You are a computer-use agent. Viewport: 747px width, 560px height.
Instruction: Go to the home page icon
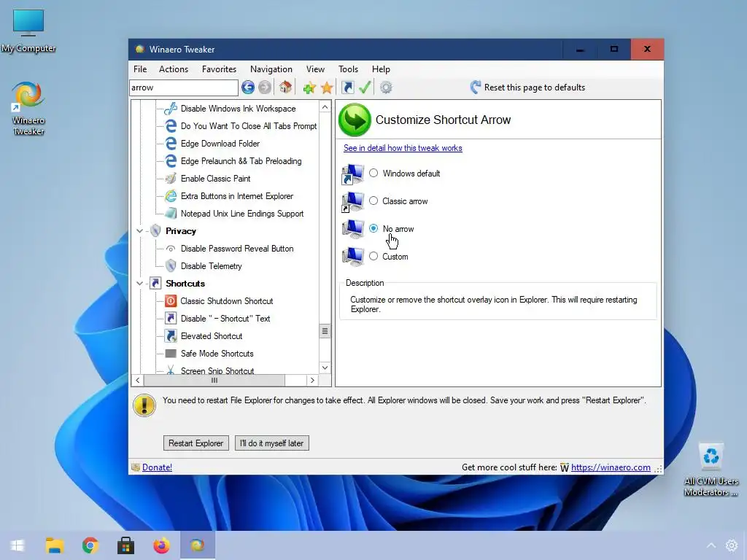285,87
